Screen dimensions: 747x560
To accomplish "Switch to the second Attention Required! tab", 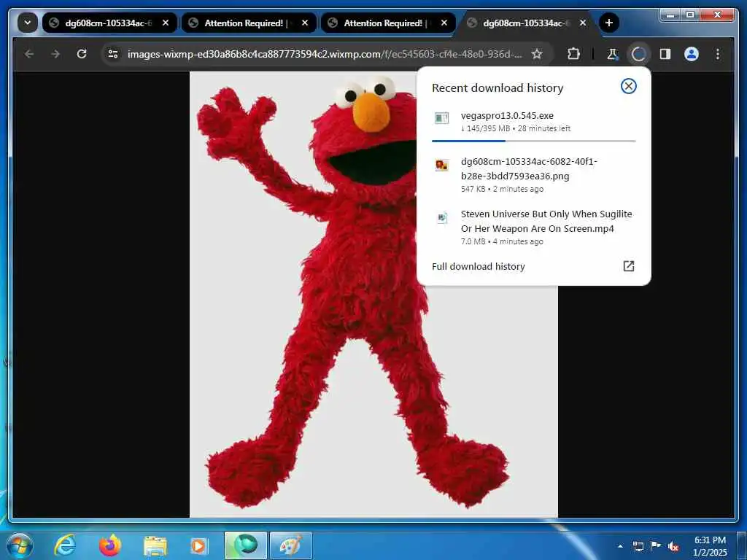I will pos(388,23).
